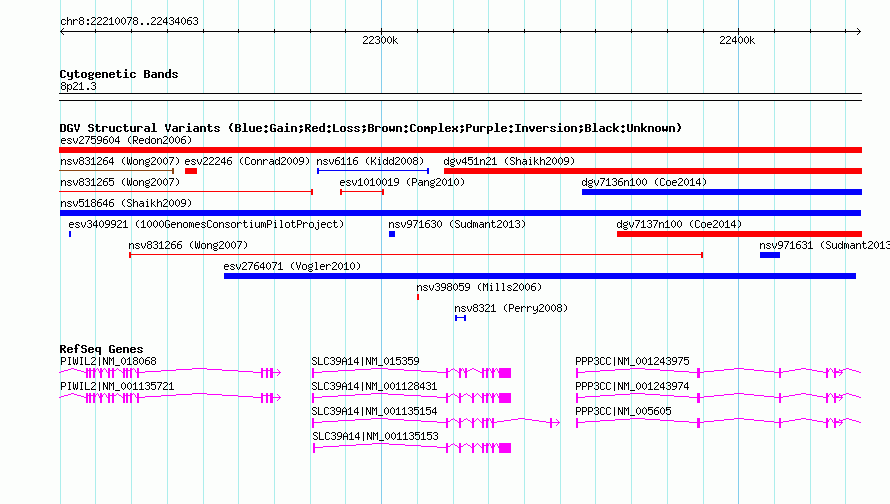The width and height of the screenshot is (890, 504).
Task: Click the esv2759604 (Redon2006) red bar
Action: [460, 150]
